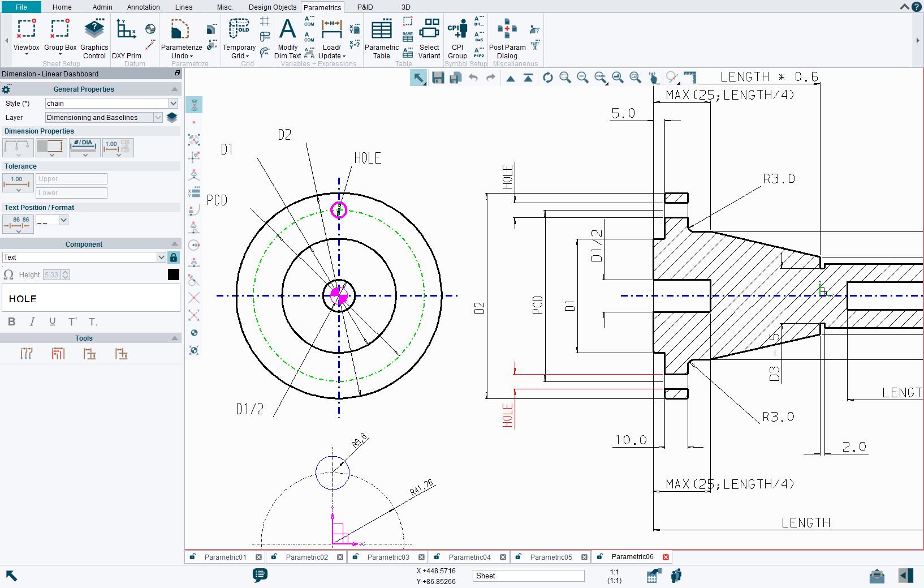Click the intersection snap X icon

[x=194, y=298]
